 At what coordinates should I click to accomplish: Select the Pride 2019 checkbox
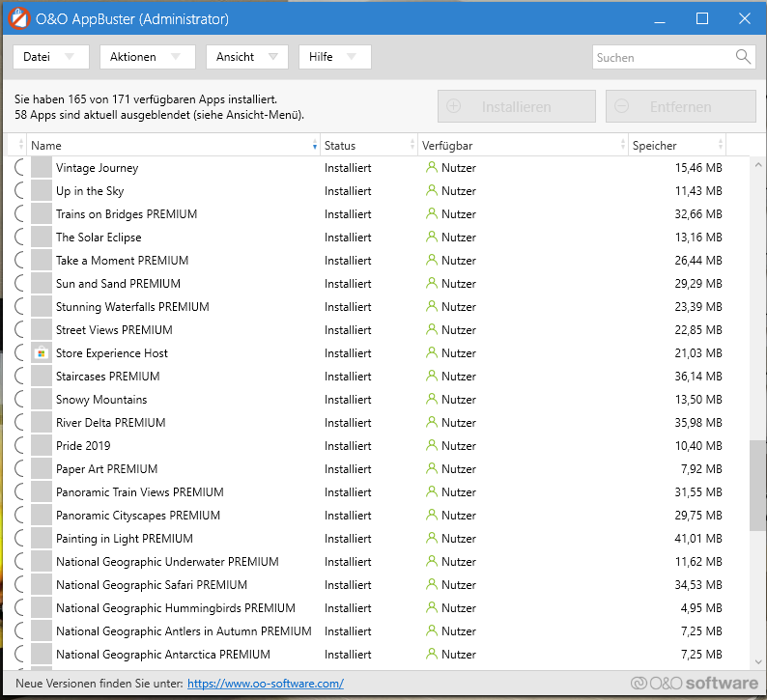point(19,446)
